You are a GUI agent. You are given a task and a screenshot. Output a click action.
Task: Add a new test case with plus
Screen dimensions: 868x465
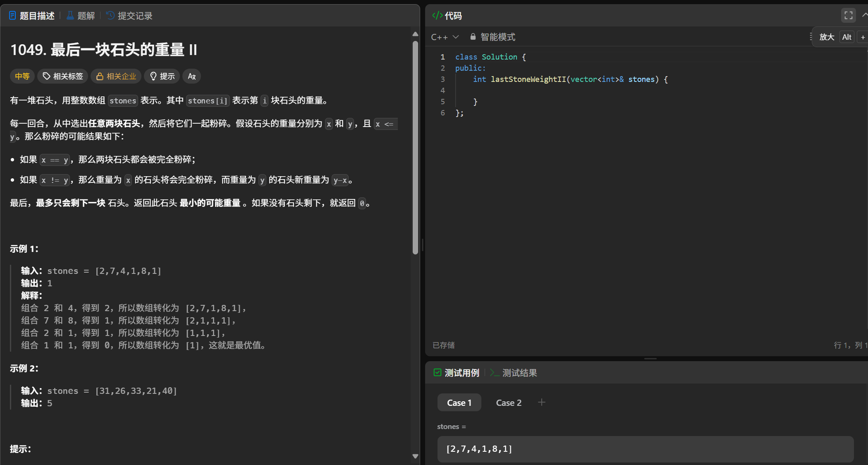tap(541, 402)
